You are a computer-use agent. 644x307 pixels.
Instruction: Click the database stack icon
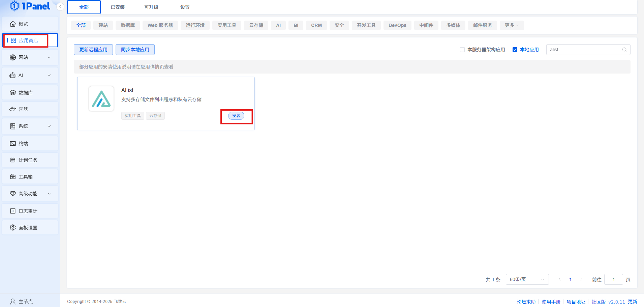click(13, 93)
